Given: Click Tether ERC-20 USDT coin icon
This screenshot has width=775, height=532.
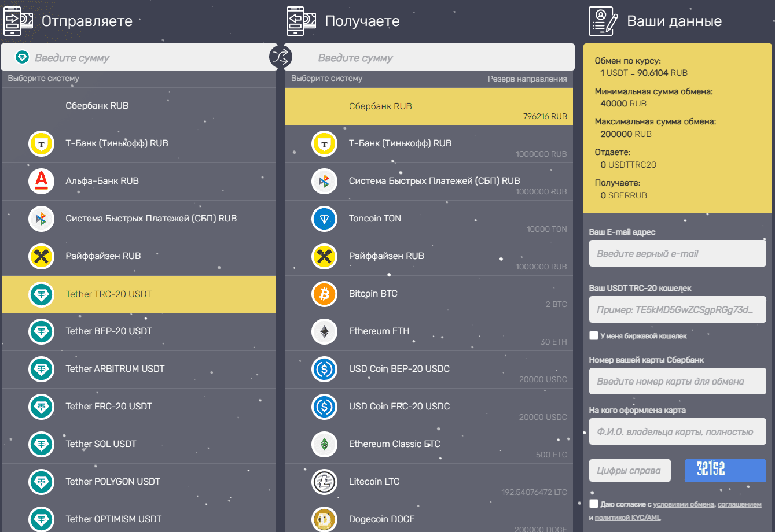Looking at the screenshot, I should [x=41, y=407].
